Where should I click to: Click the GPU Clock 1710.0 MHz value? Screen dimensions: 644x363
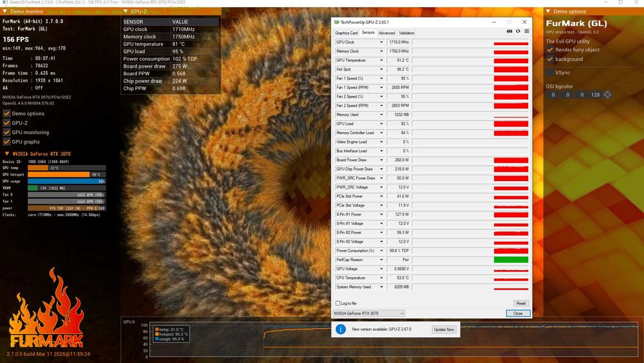point(399,42)
